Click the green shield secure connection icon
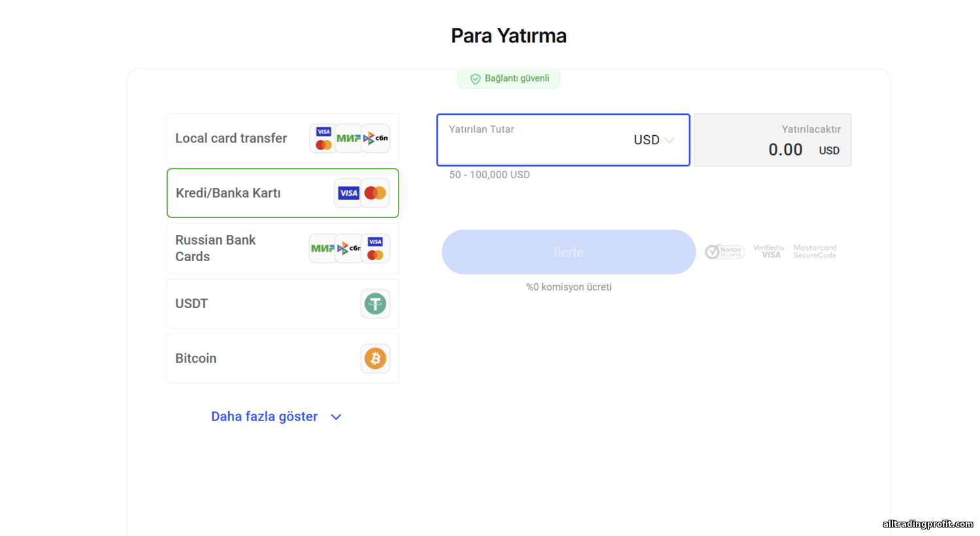The height and width of the screenshot is (536, 980). [476, 79]
